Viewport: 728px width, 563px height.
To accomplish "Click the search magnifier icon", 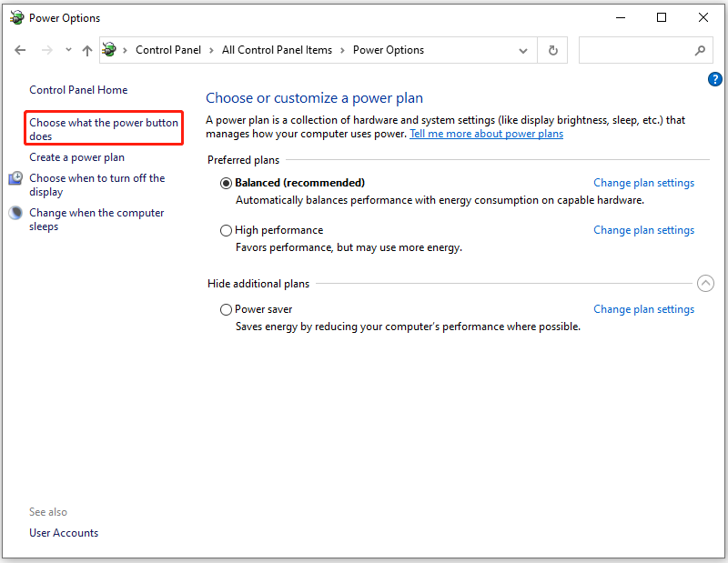I will point(700,50).
